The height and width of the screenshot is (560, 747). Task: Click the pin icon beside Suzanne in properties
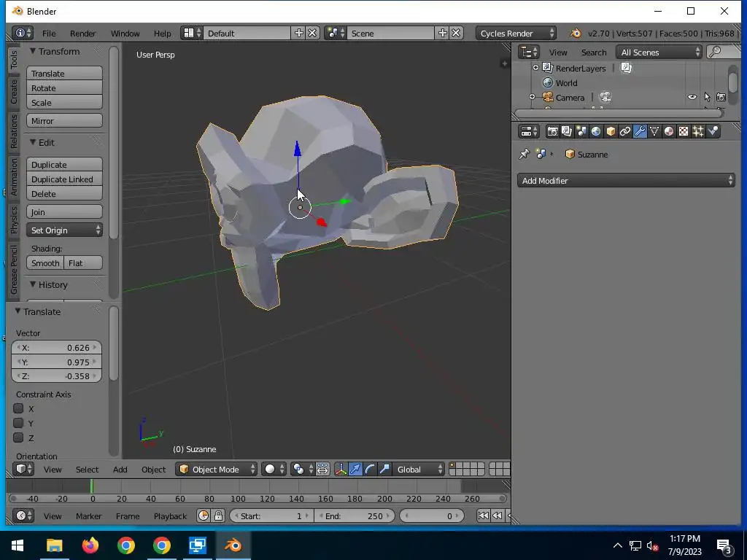point(524,154)
